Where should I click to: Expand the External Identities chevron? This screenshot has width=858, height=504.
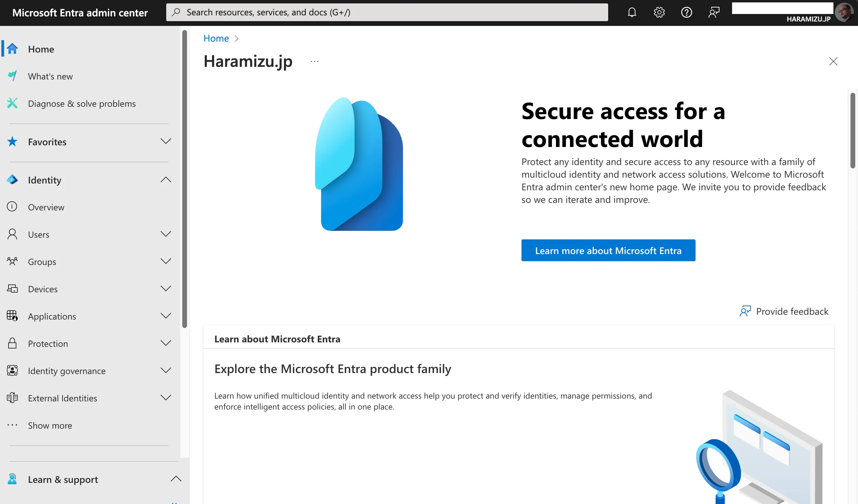click(x=166, y=398)
